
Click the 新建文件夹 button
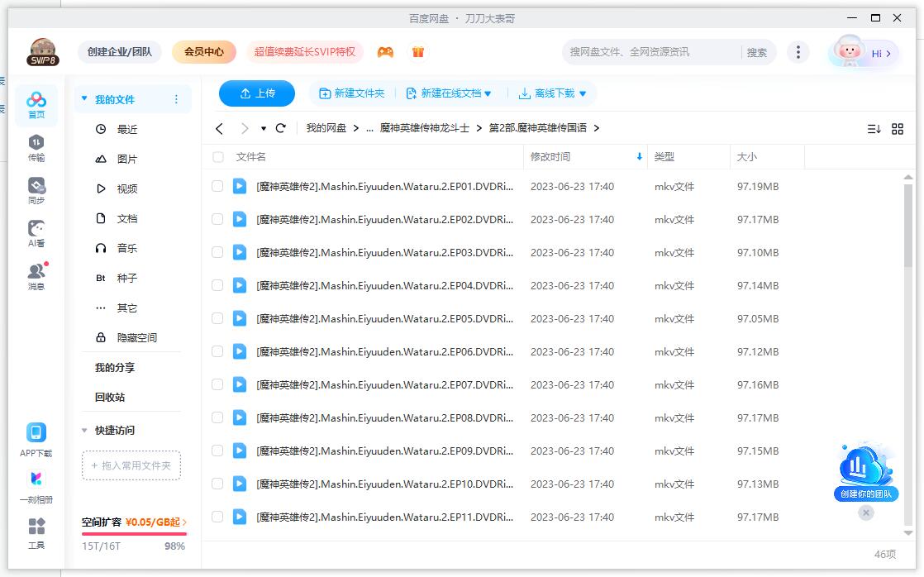click(352, 93)
